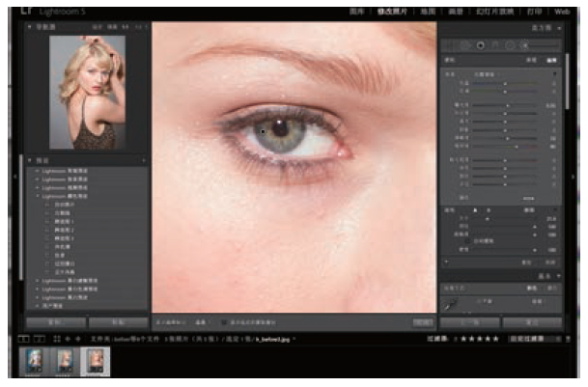Switch to brush A
This screenshot has height=387, width=588.
476,210
